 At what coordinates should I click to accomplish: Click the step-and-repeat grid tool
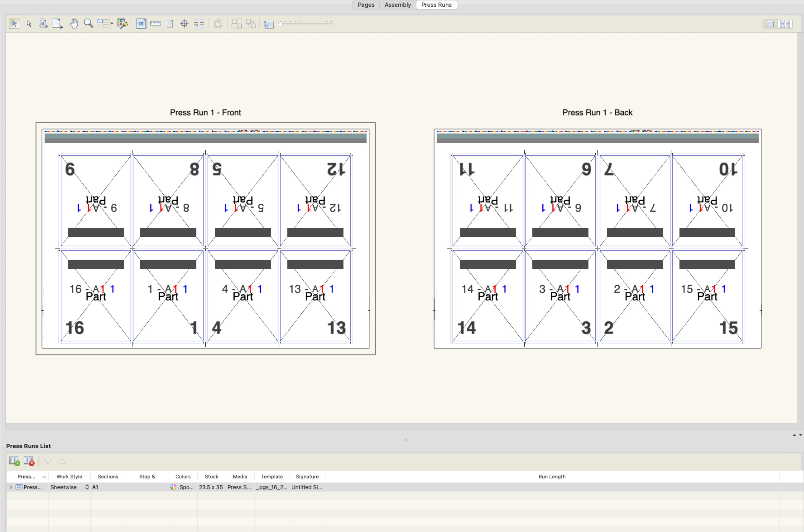pyautogui.click(x=103, y=23)
